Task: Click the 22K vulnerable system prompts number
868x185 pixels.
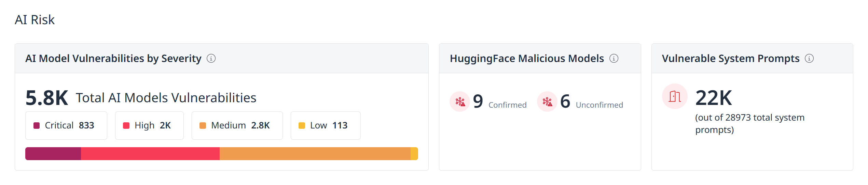Action: tap(714, 98)
